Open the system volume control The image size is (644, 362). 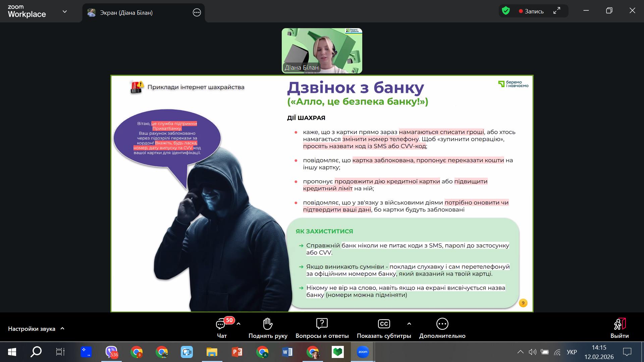(x=532, y=352)
